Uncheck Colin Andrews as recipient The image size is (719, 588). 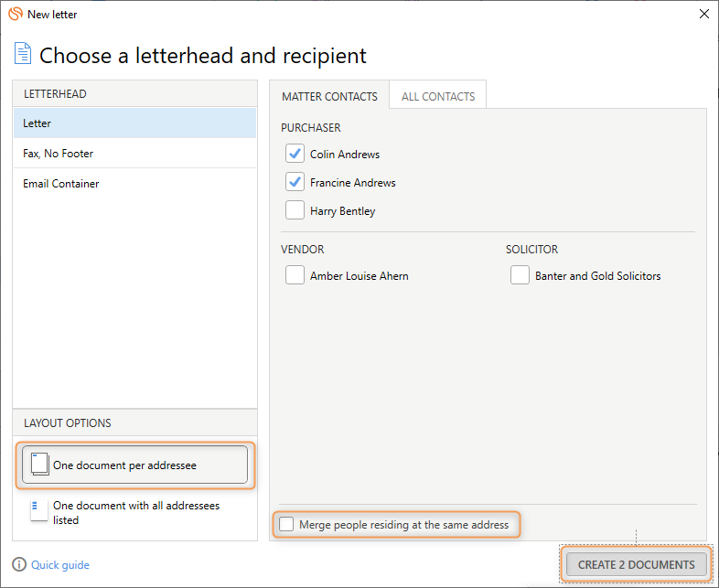coord(295,154)
